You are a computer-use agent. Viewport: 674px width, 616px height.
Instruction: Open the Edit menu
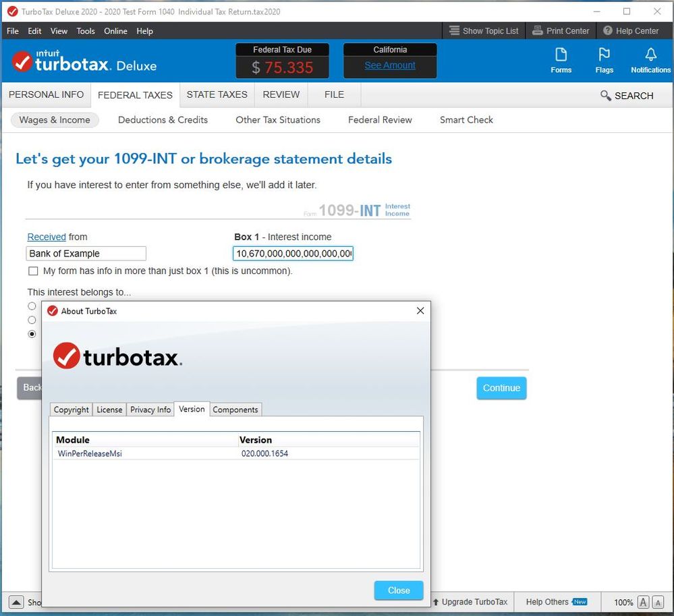coord(34,31)
